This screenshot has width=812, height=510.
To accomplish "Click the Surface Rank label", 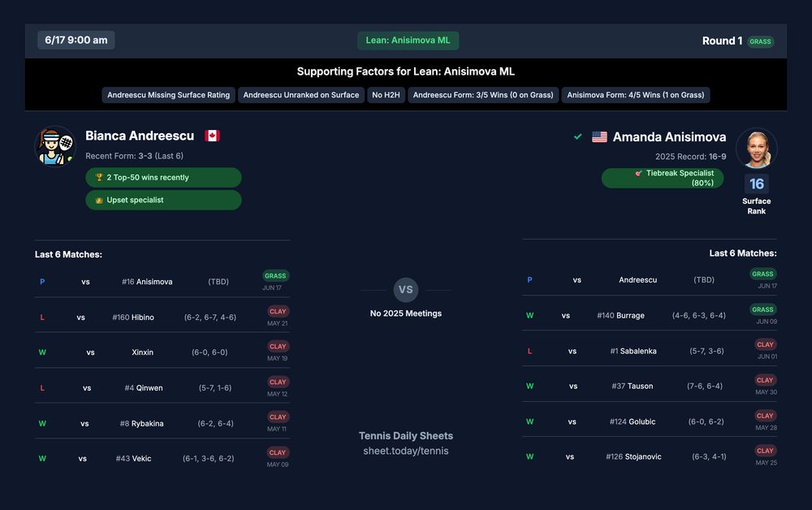I will pos(756,206).
